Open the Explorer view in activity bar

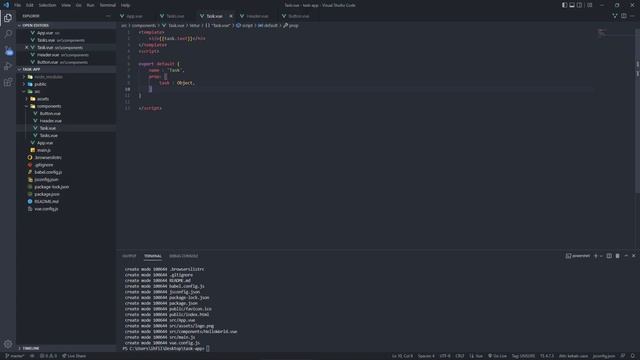click(8, 18)
